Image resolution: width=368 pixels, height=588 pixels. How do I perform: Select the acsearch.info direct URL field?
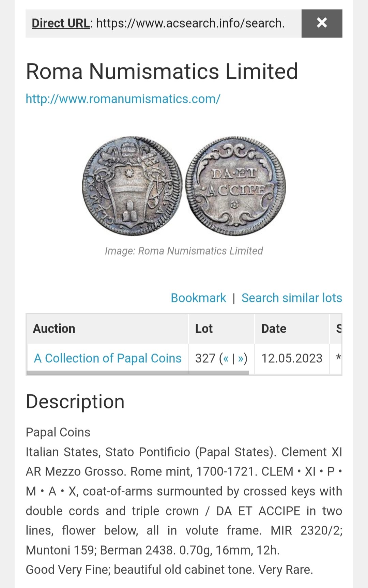tap(191, 23)
